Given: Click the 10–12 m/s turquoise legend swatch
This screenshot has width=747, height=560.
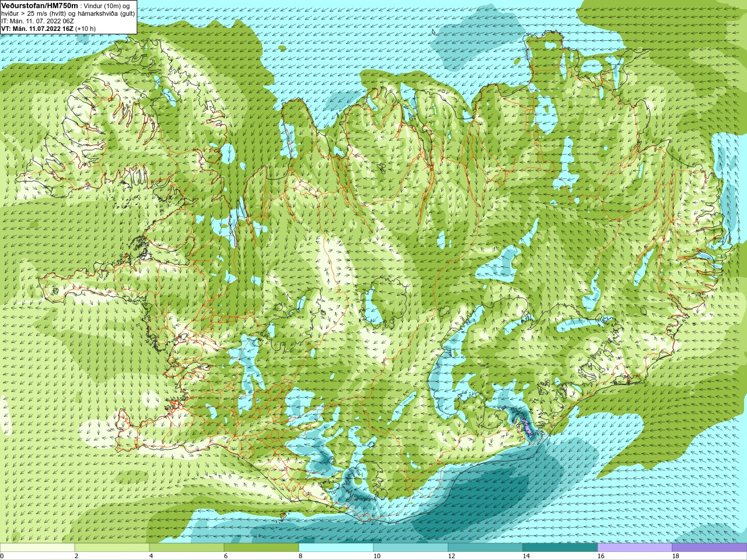Looking at the screenshot, I should [411, 548].
